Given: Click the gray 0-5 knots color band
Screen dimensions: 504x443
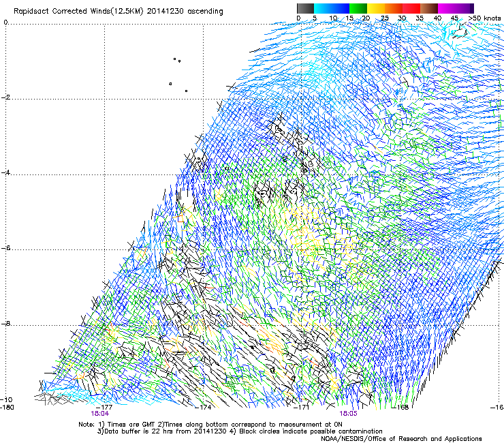Looking at the screenshot, I should point(305,8).
